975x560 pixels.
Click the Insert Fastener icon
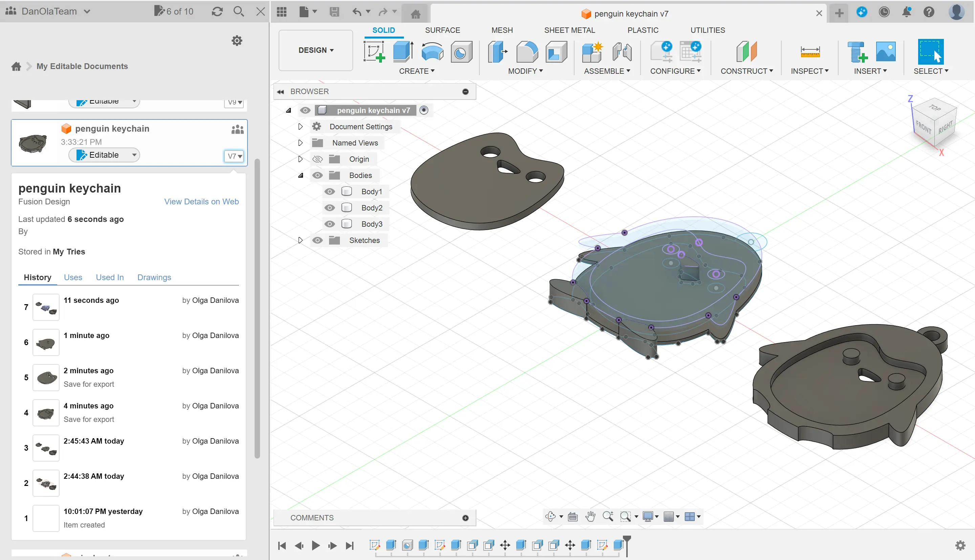tap(857, 51)
